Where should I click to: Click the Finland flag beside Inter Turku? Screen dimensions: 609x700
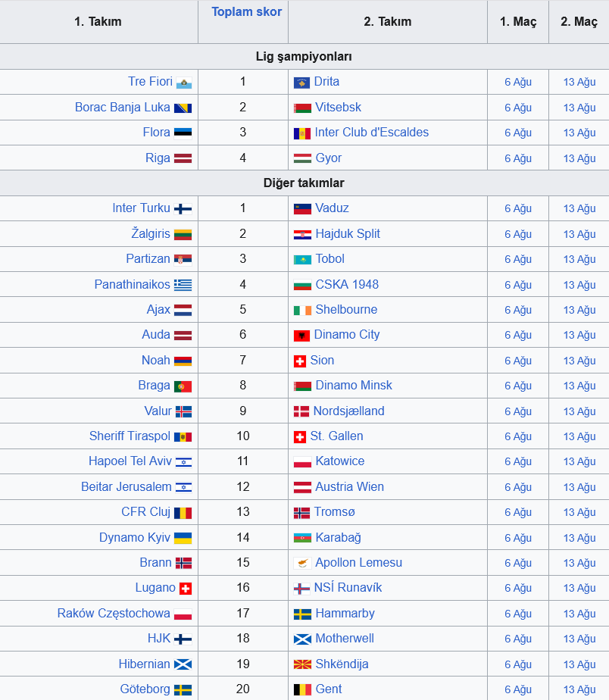coord(183,208)
